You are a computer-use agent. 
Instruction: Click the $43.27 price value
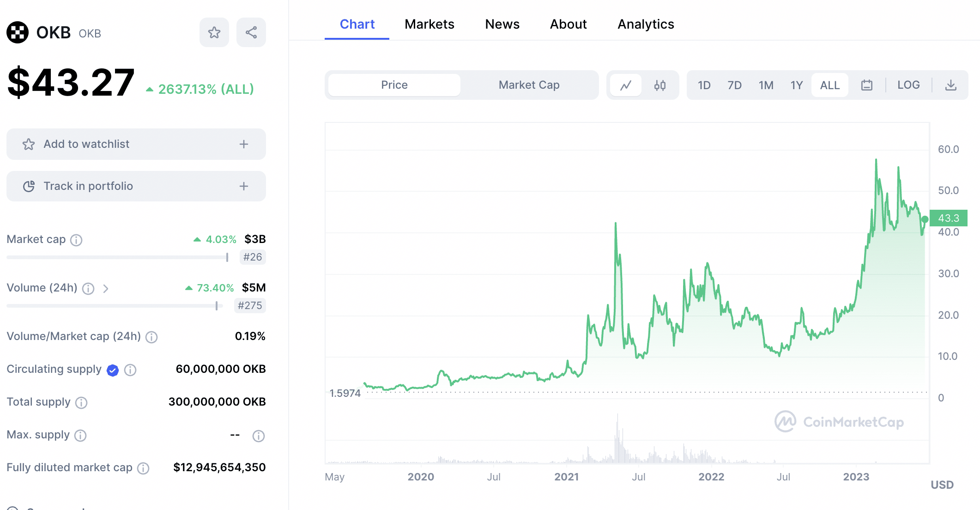pos(71,83)
